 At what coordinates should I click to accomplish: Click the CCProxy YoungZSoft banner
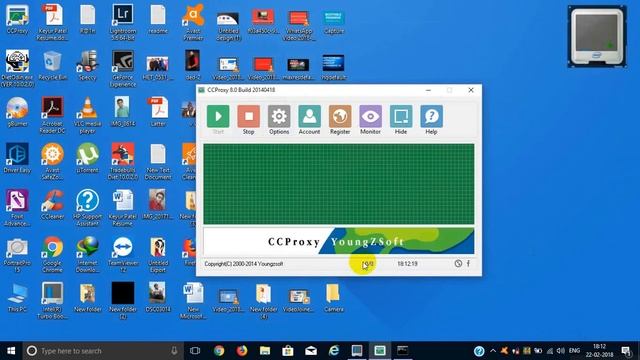[339, 241]
